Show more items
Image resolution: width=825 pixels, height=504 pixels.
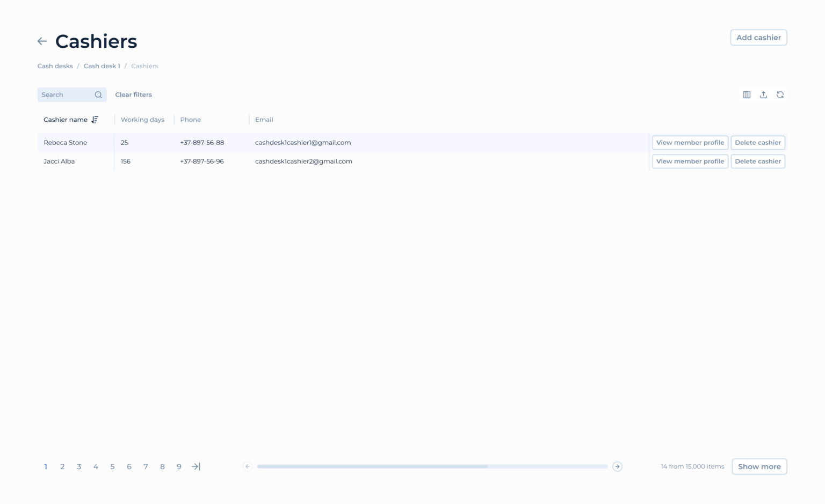[759, 466]
